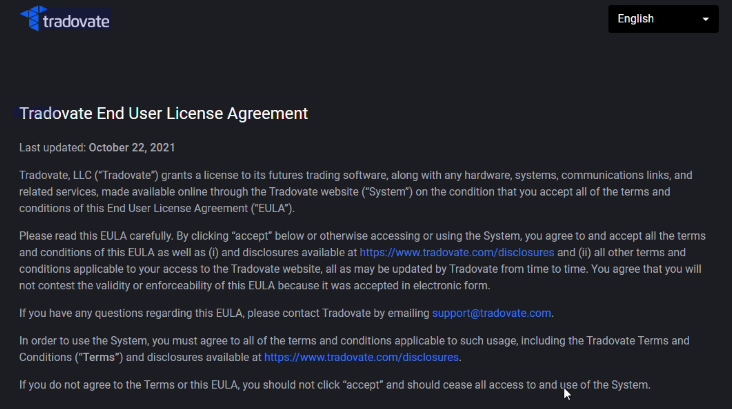Viewport: 732px width, 409px height.
Task: Open disclosures link after Terms and Conditions
Action: click(361, 357)
